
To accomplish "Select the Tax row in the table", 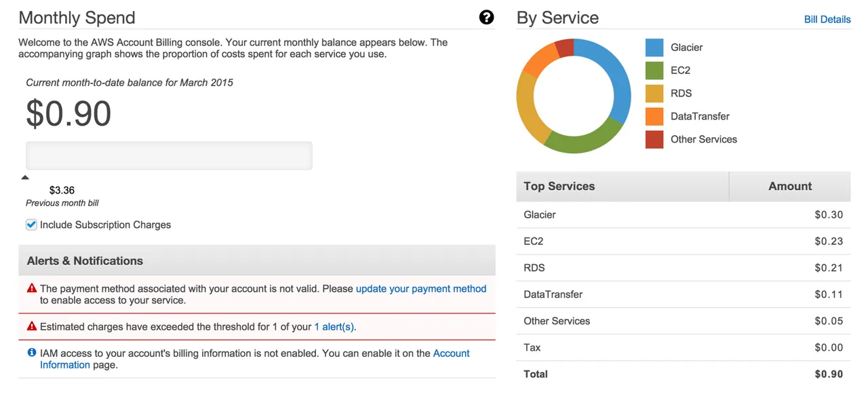I will point(684,347).
